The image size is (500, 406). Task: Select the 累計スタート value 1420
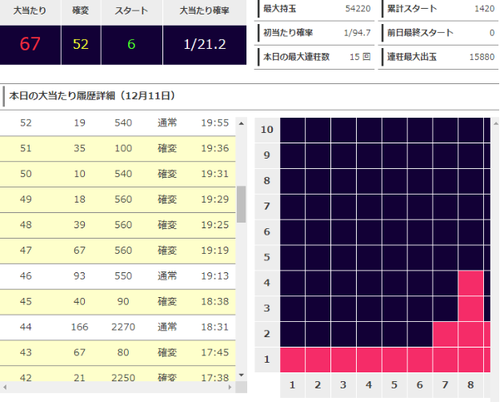click(484, 9)
